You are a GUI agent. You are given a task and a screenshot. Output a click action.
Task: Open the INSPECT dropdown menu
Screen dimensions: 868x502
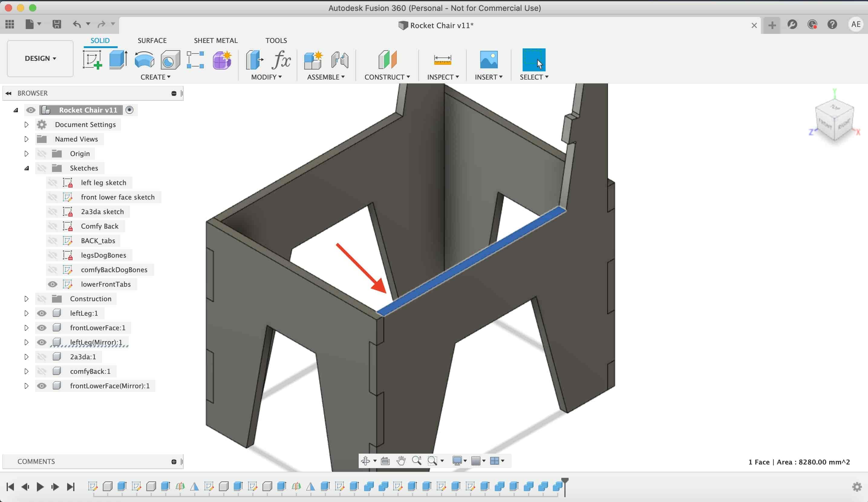tap(443, 77)
